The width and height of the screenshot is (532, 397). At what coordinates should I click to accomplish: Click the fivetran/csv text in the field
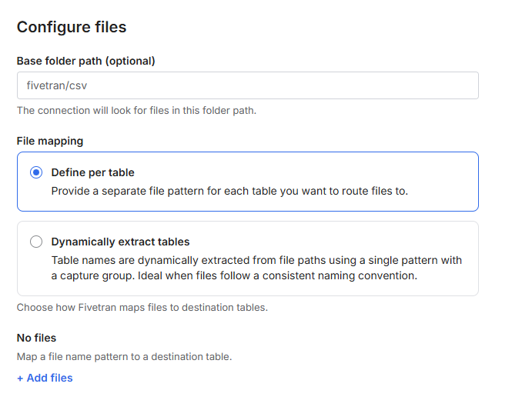click(57, 85)
